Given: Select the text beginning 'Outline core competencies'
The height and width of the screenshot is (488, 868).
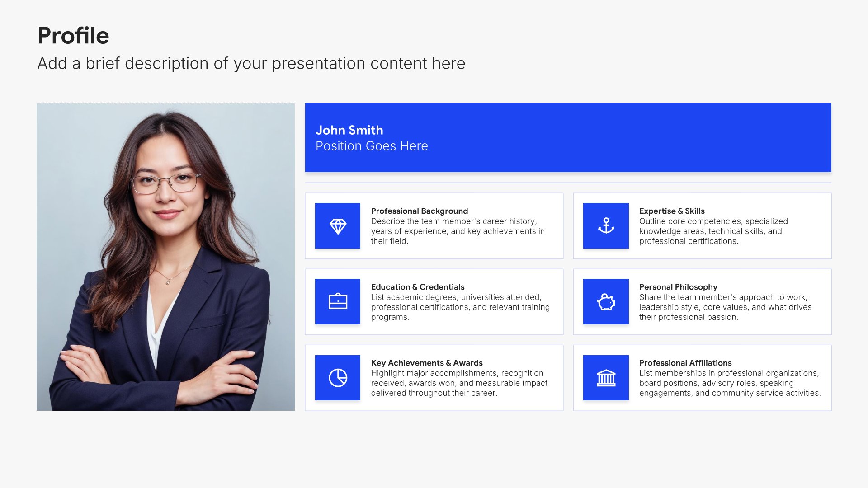Looking at the screenshot, I should pos(713,231).
